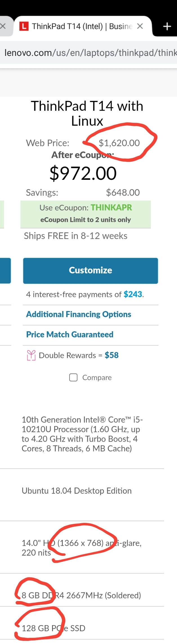Click the $243 interest-free payment link
Image resolution: width=177 pixels, height=644 pixels.
pyautogui.click(x=133, y=294)
